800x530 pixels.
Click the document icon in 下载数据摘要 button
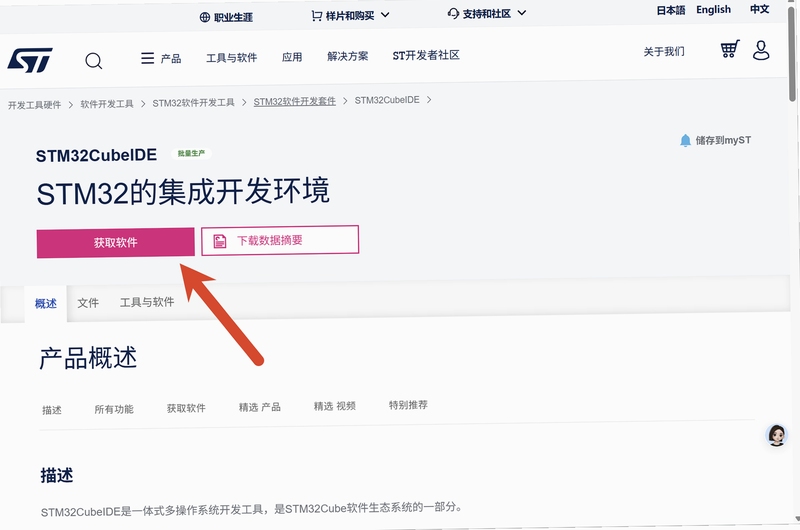(219, 241)
